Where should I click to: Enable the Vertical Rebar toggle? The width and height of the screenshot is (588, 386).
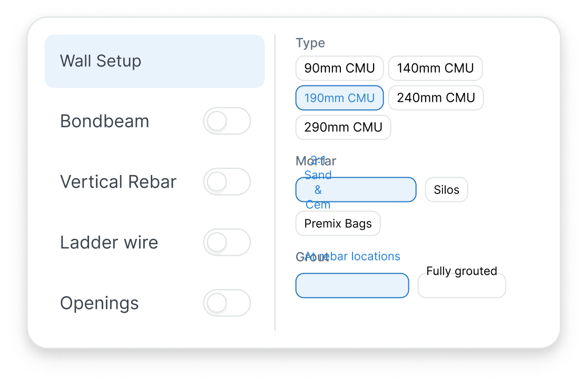pos(227,181)
